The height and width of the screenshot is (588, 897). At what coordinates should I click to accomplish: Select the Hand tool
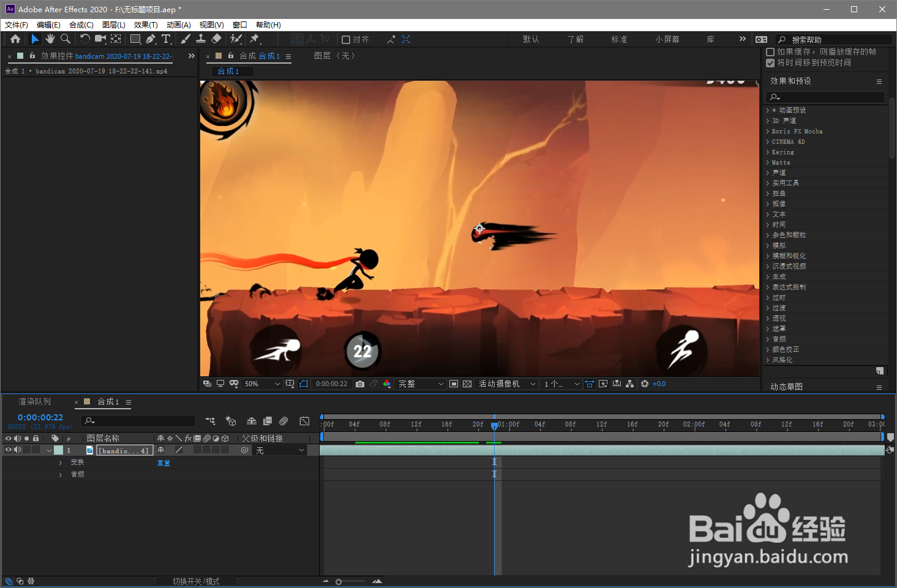coord(50,39)
